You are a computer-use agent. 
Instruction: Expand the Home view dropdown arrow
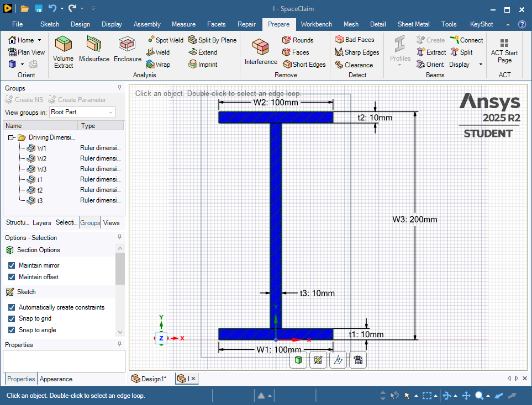[39, 40]
